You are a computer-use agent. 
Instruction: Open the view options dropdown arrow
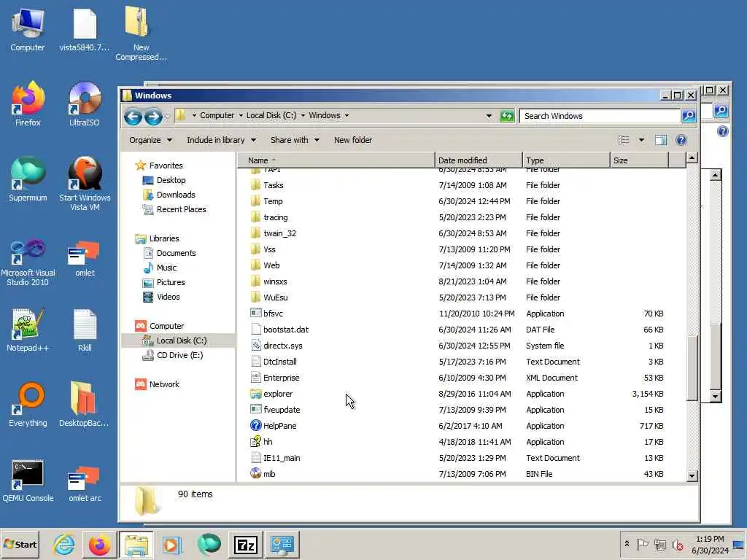tap(642, 140)
